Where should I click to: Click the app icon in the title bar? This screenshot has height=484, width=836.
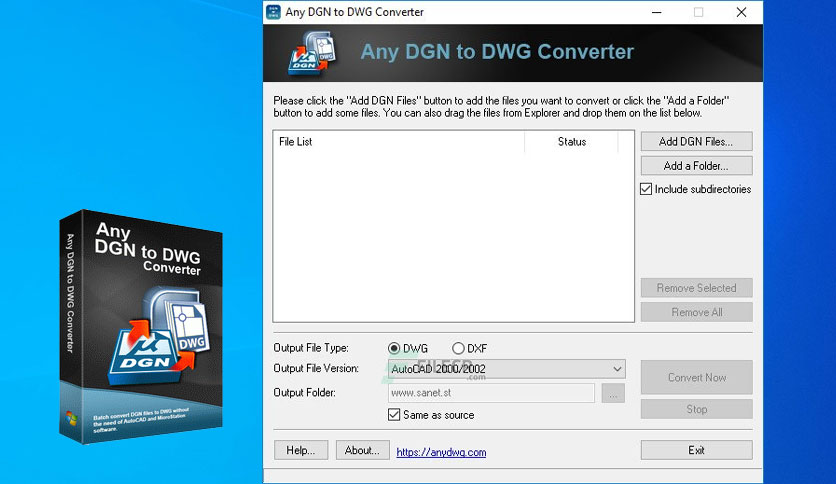[274, 12]
